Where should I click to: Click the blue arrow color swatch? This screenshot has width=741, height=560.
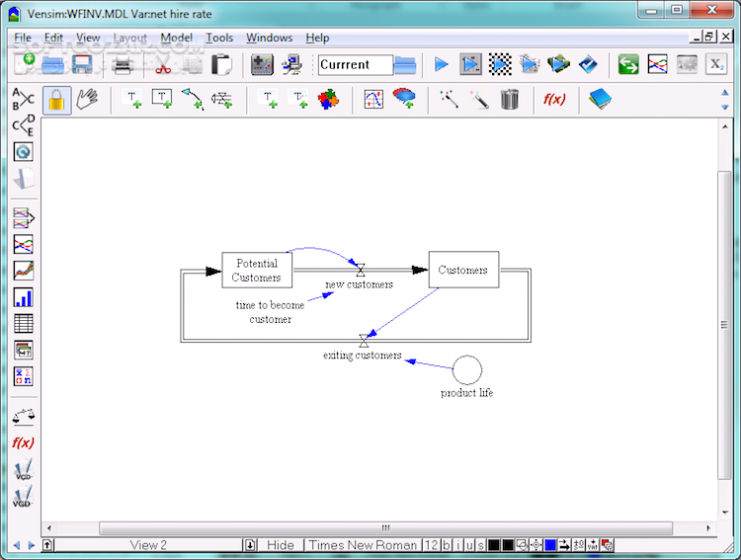coord(550,545)
